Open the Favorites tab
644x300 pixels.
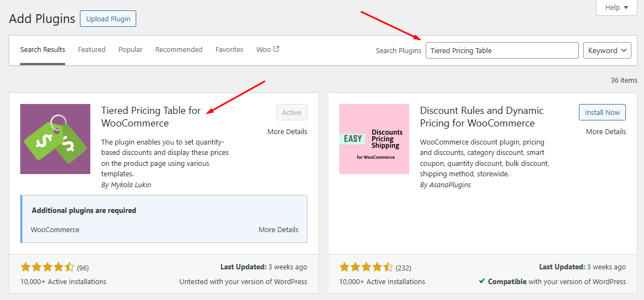coord(229,50)
